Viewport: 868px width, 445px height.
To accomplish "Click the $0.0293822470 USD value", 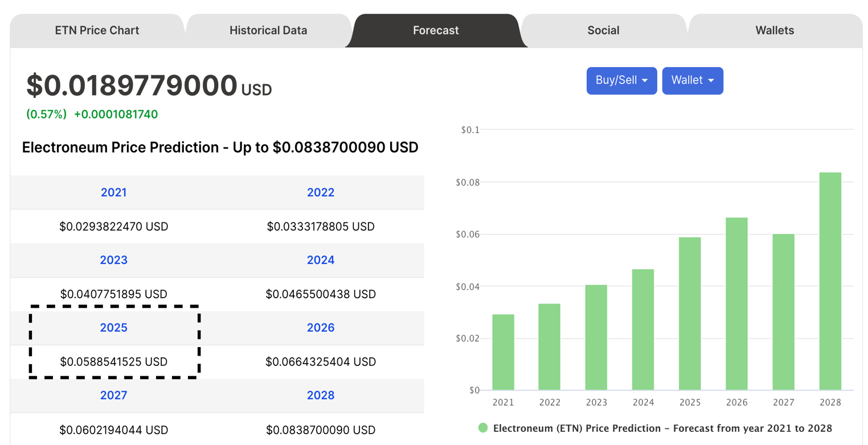I will pyautogui.click(x=114, y=226).
